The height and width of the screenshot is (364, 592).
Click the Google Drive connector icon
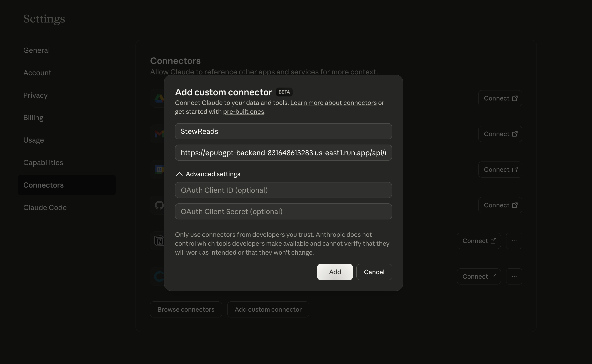click(x=159, y=98)
